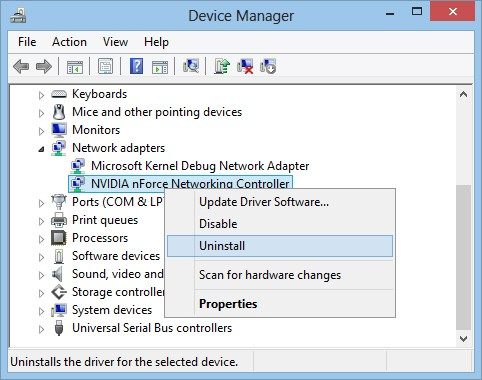The height and width of the screenshot is (380, 482).
Task: Toggle the show/hide console tree icon
Action: click(75, 67)
